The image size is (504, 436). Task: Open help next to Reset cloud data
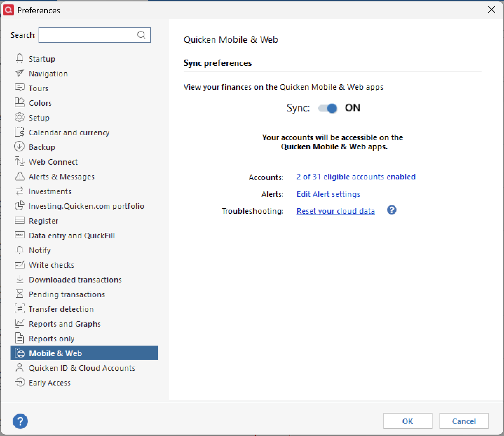point(391,210)
